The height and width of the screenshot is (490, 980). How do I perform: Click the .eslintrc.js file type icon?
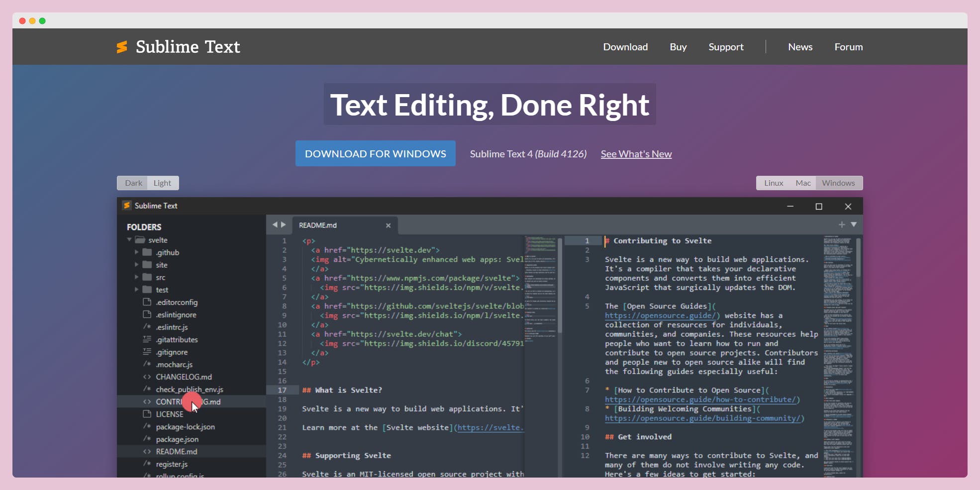(147, 327)
